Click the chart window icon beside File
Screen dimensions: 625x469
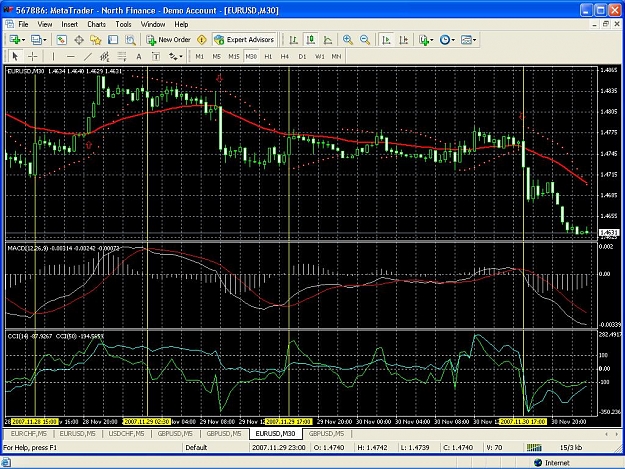coord(9,24)
